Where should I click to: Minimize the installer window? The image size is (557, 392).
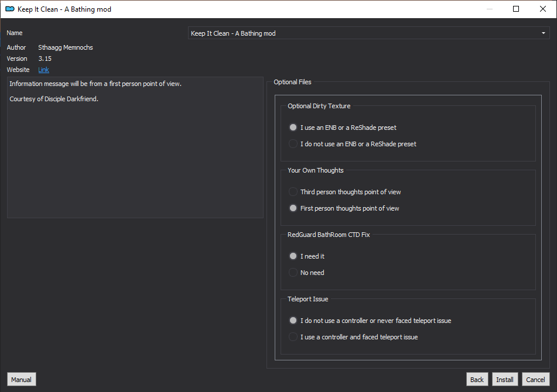[x=490, y=9]
